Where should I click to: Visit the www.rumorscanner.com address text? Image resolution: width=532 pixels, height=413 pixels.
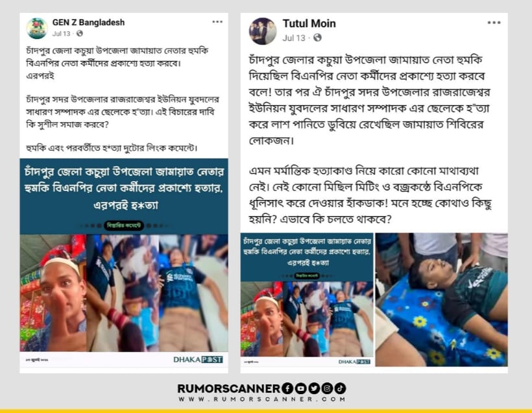[x=262, y=399]
